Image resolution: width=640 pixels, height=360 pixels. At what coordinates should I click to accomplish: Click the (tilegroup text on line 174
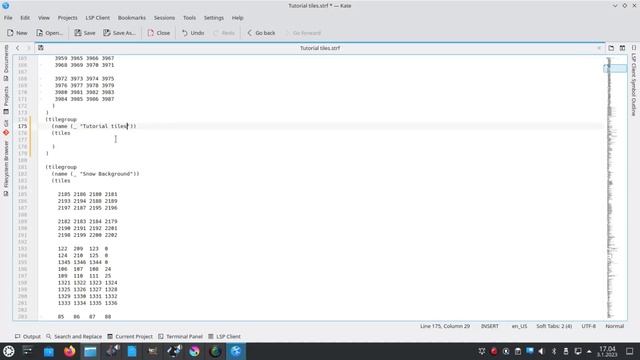61,119
